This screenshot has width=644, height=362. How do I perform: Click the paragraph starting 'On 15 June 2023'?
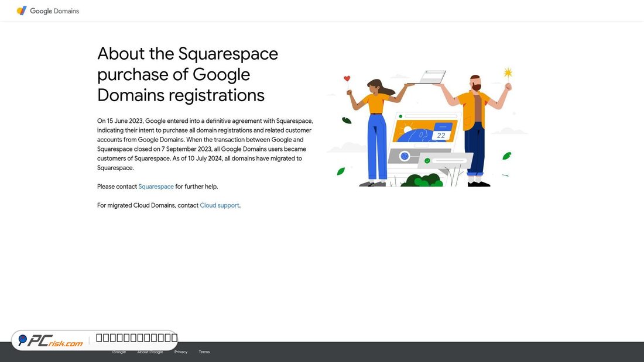pos(205,144)
